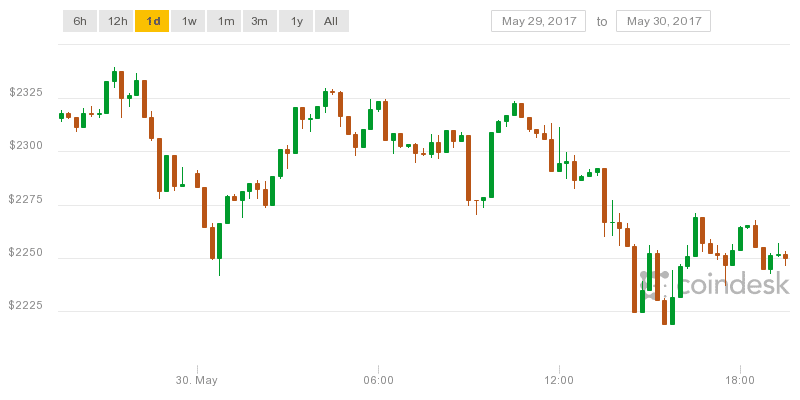This screenshot has width=800, height=400.
Task: Click the $2250 price axis label
Action: 26,253
